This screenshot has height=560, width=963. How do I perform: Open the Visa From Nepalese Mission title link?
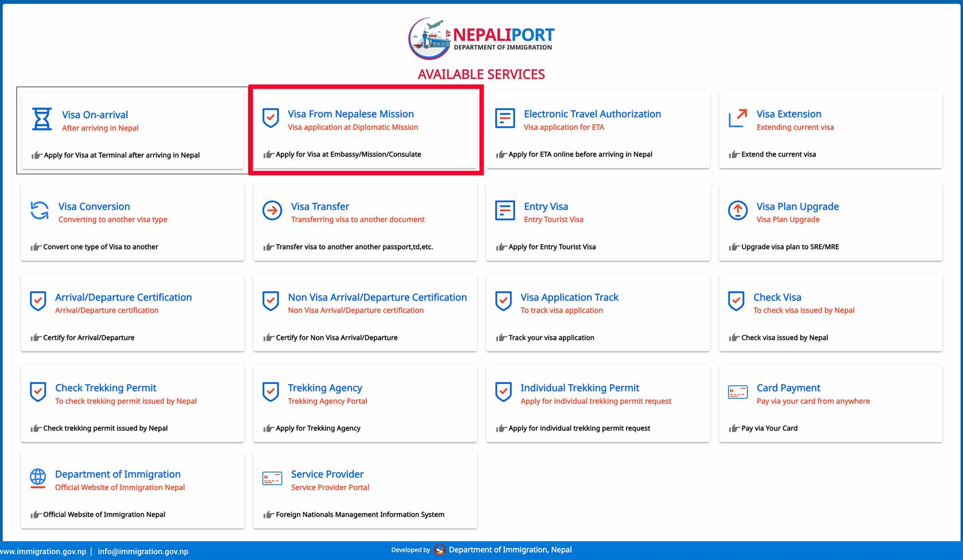coord(351,114)
